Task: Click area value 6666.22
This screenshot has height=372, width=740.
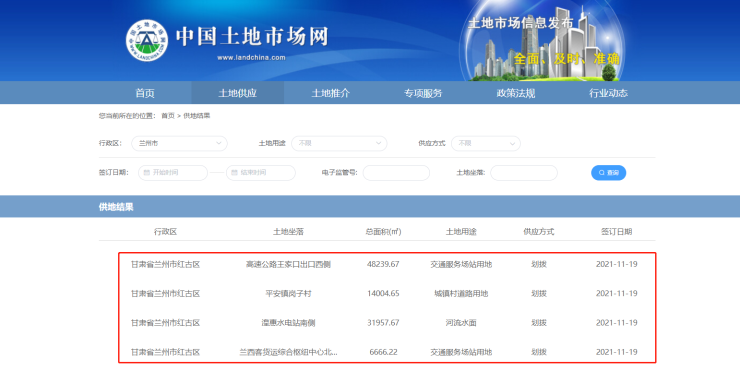Action: [x=383, y=352]
